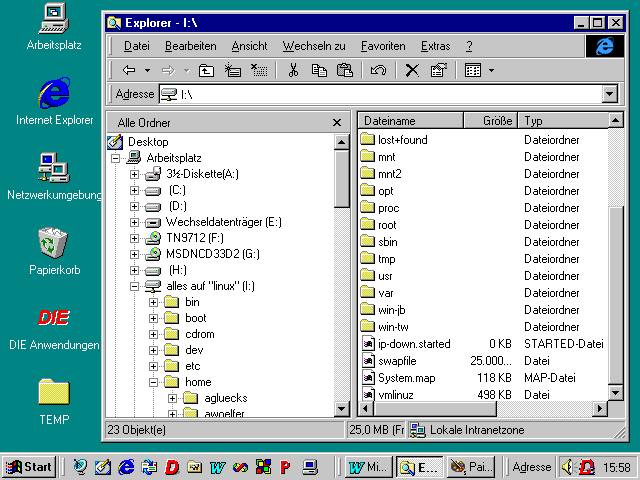Viewport: 640px width, 480px height.
Task: Click the colorful Windows squares quick launch icon
Action: click(x=263, y=467)
